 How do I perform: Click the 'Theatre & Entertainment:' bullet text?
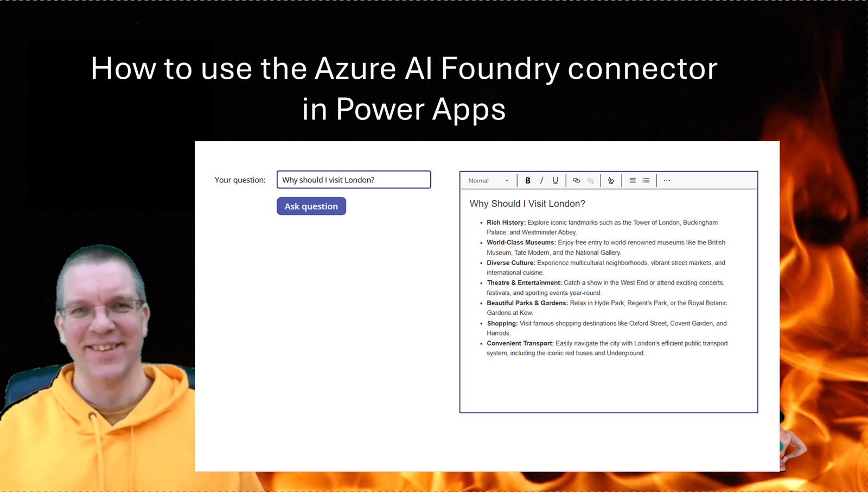pyautogui.click(x=524, y=283)
